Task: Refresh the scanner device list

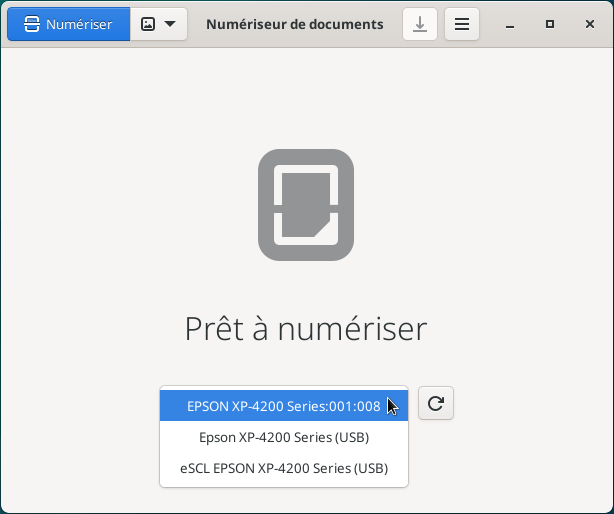Action: [435, 404]
